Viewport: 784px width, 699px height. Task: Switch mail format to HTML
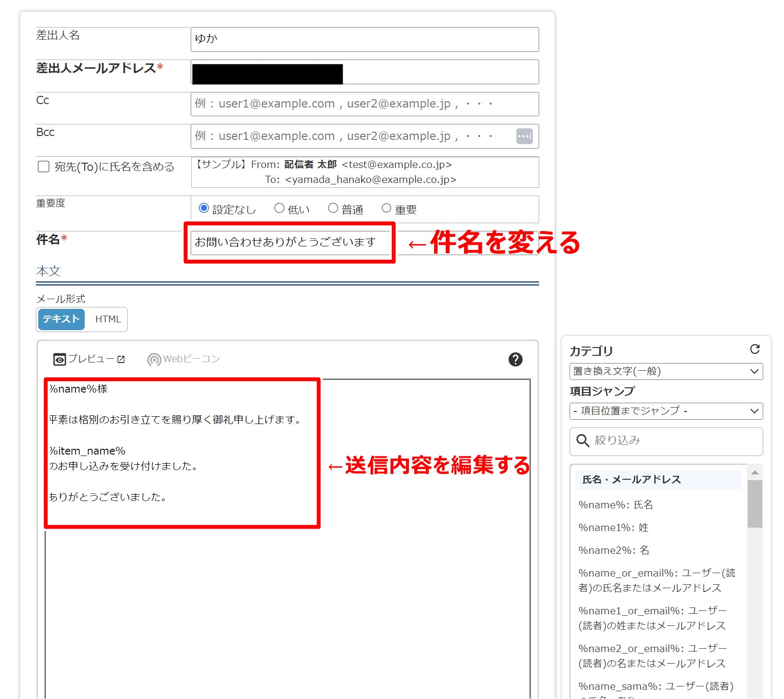(x=108, y=319)
